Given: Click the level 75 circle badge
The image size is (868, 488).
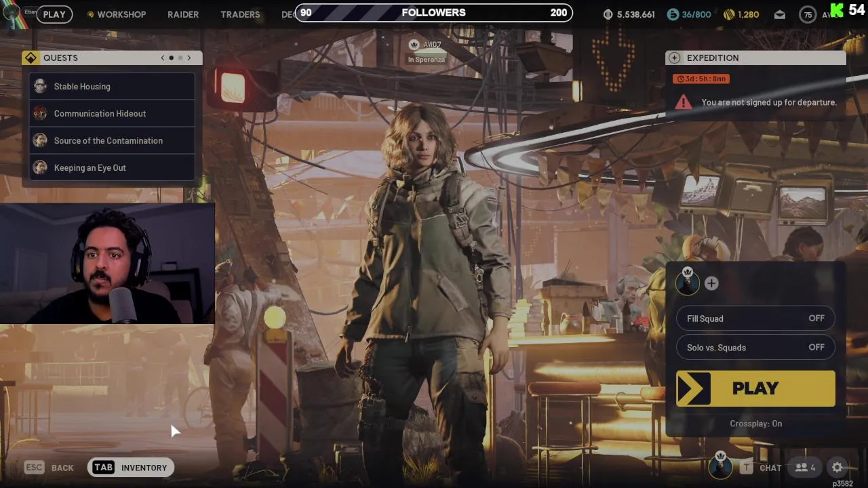Looking at the screenshot, I should (x=808, y=14).
